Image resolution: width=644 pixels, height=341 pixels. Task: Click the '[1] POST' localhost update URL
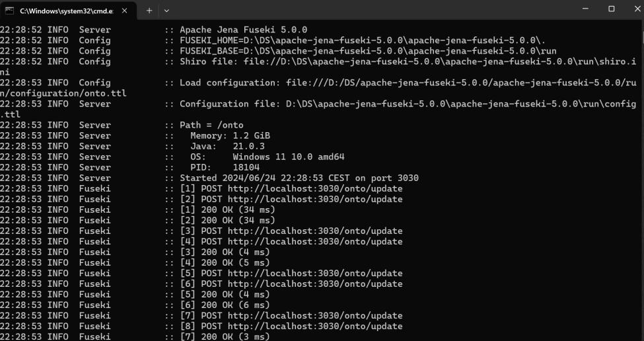315,188
